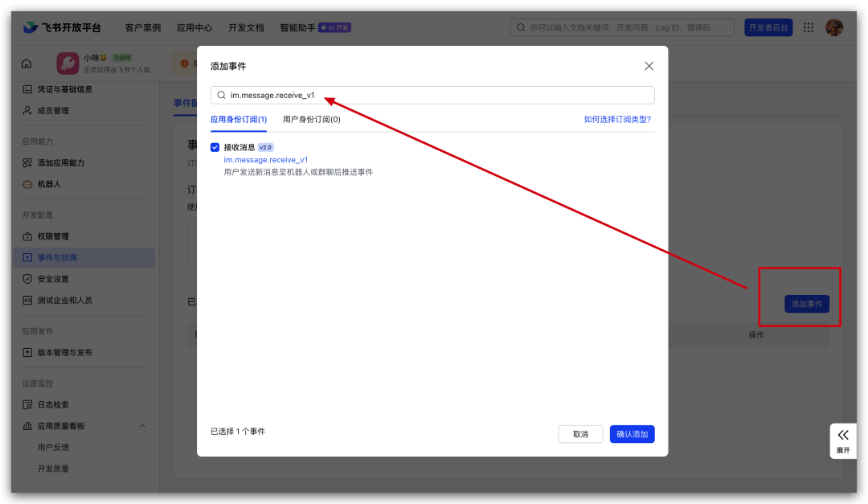868x504 pixels.
Task: Close the 添加事件 dialog
Action: point(649,66)
